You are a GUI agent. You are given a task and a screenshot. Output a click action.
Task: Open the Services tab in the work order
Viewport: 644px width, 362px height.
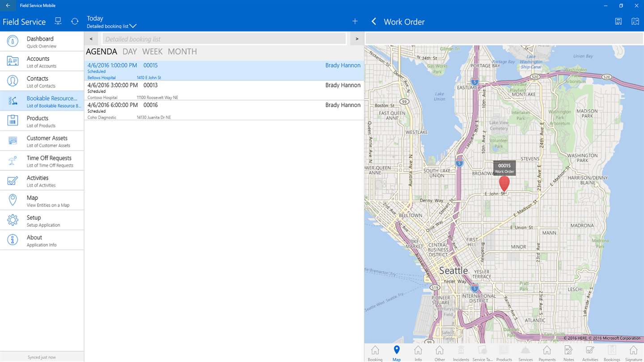point(525,353)
